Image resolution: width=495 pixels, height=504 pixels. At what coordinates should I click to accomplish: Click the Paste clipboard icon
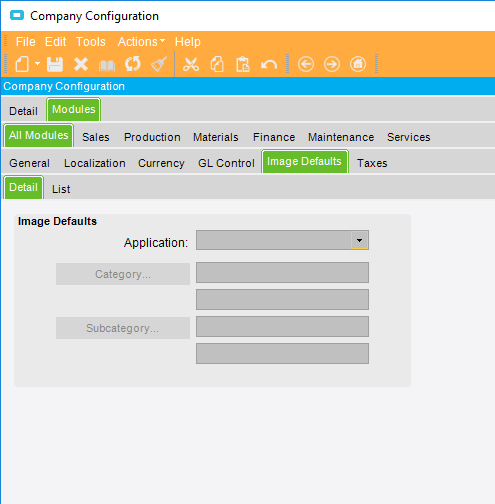243,64
